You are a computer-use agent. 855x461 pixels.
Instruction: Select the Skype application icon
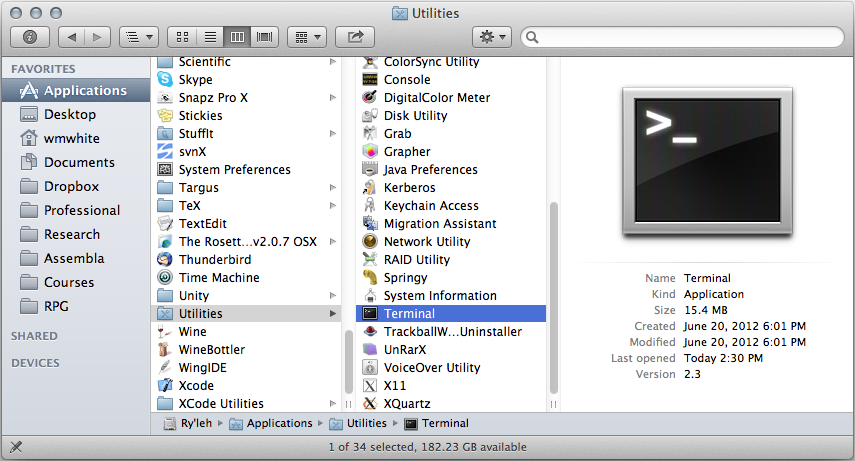165,80
